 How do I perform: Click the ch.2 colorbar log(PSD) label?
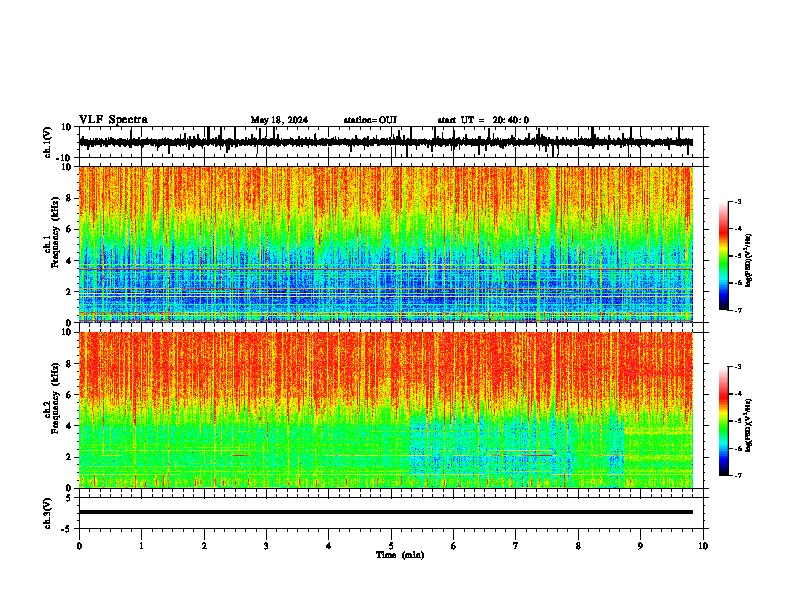coord(749,425)
